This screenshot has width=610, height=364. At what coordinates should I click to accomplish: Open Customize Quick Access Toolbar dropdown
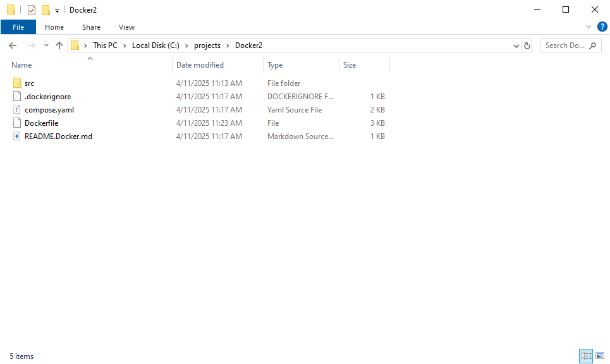click(x=57, y=11)
